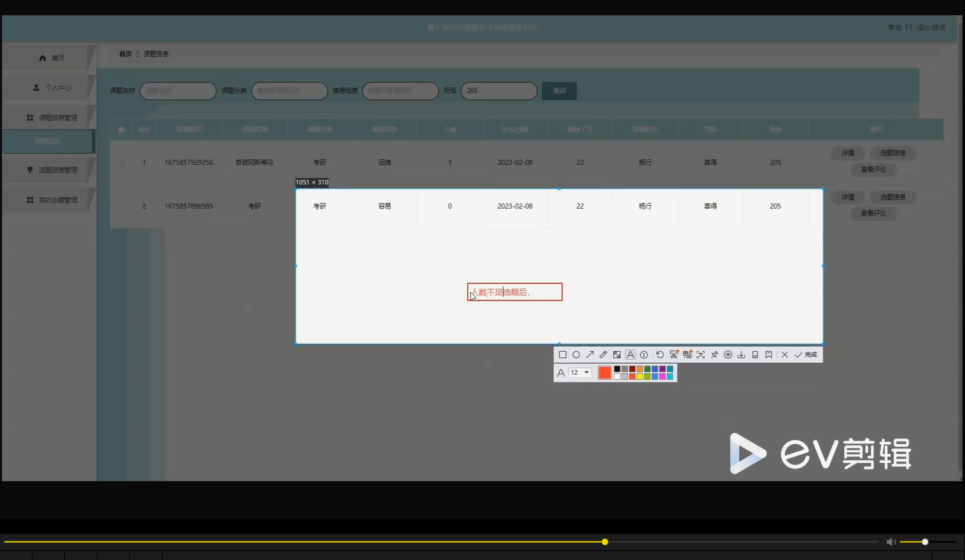The image size is (965, 560).
Task: Pick the orange color swatch
Action: click(x=640, y=369)
